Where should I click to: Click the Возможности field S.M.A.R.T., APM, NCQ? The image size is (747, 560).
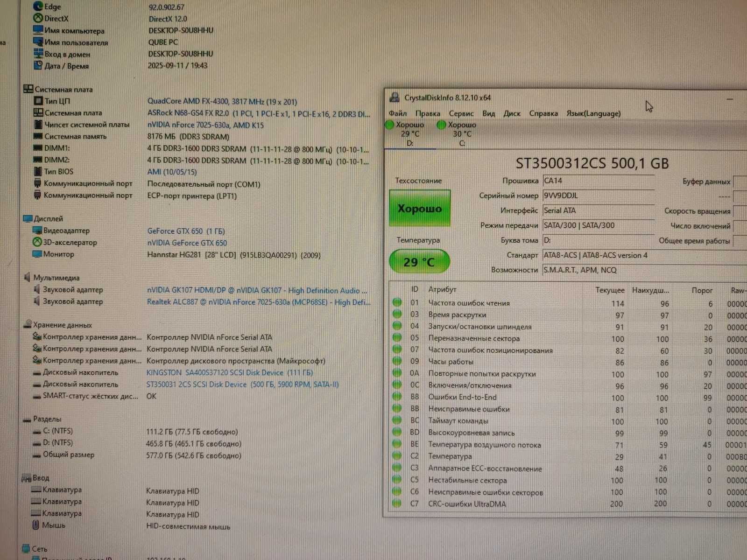pos(644,270)
